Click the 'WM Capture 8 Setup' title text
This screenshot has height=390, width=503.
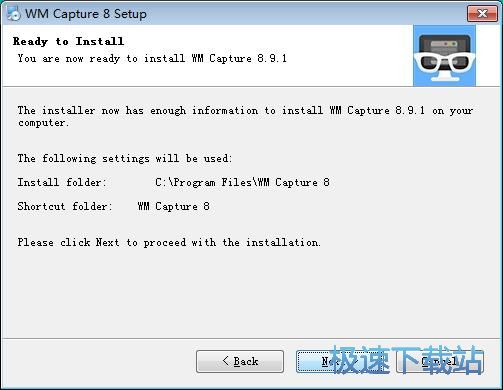pos(86,14)
